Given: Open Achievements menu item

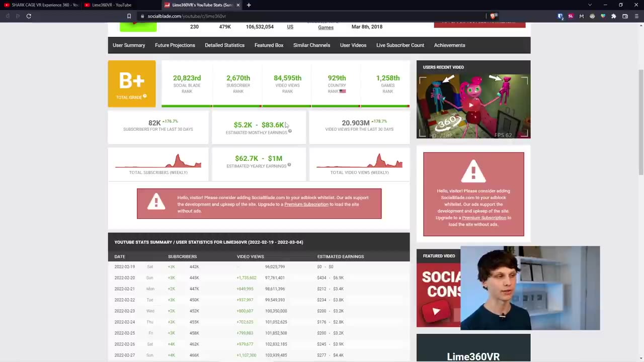Looking at the screenshot, I should 449,45.
